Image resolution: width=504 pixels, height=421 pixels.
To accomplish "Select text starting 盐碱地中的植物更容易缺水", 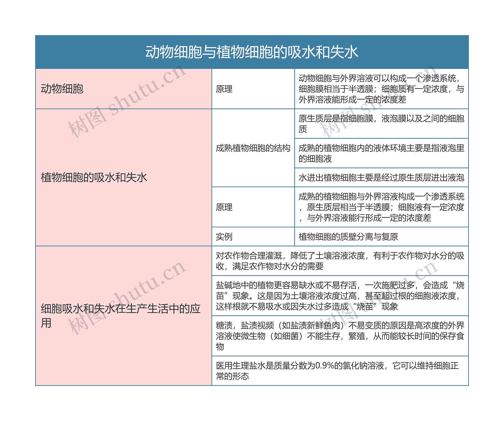I will click(x=340, y=296).
